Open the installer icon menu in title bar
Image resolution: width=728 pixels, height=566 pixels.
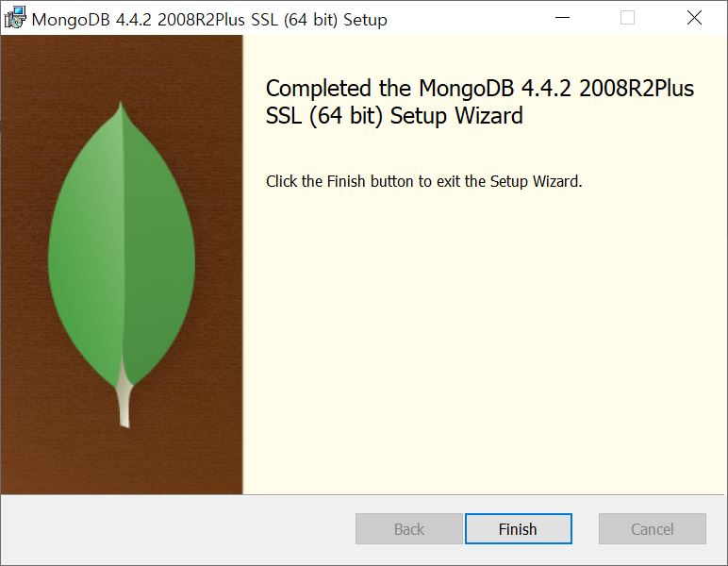(x=15, y=18)
